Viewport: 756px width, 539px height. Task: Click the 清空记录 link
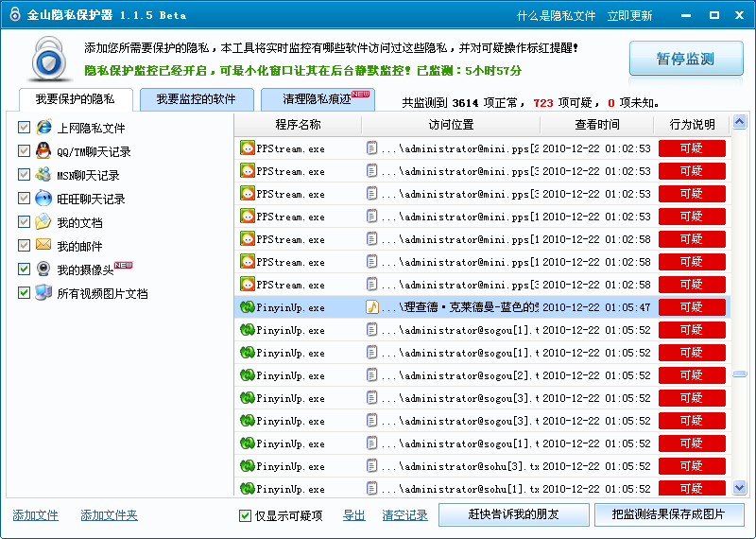click(405, 515)
